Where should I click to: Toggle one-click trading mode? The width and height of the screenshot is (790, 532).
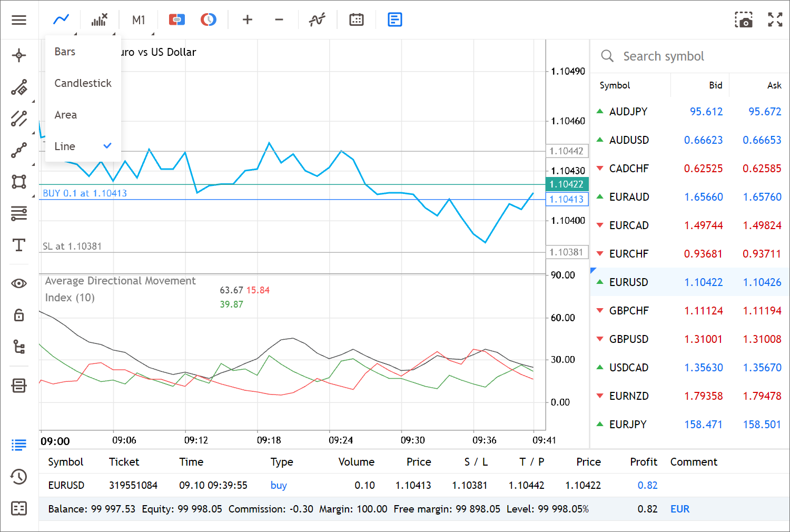[x=176, y=19]
